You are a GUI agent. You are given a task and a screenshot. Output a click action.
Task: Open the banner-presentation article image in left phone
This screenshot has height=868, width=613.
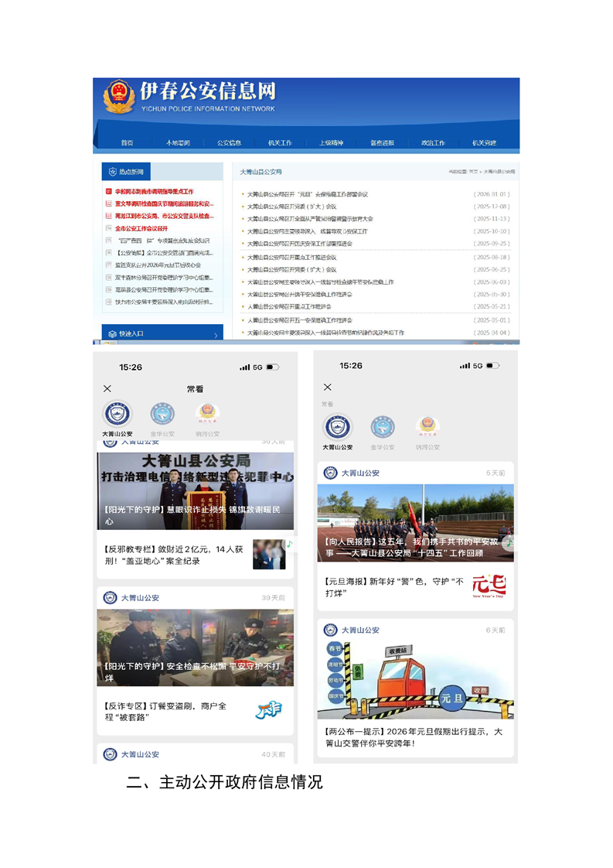click(x=195, y=491)
